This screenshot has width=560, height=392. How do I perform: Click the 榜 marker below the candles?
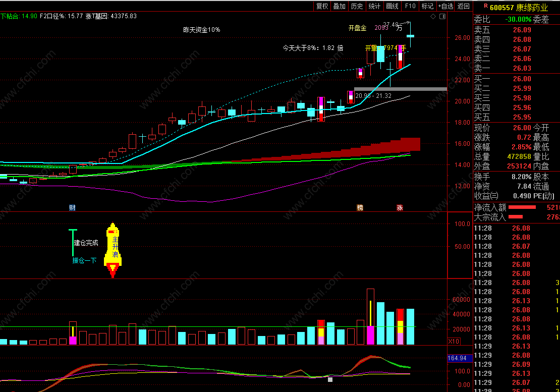click(x=360, y=208)
